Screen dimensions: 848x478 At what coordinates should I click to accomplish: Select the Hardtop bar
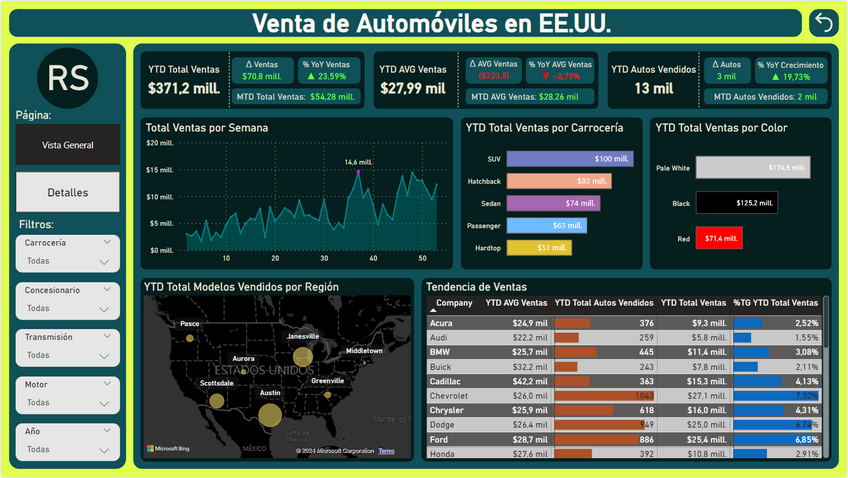coord(539,248)
